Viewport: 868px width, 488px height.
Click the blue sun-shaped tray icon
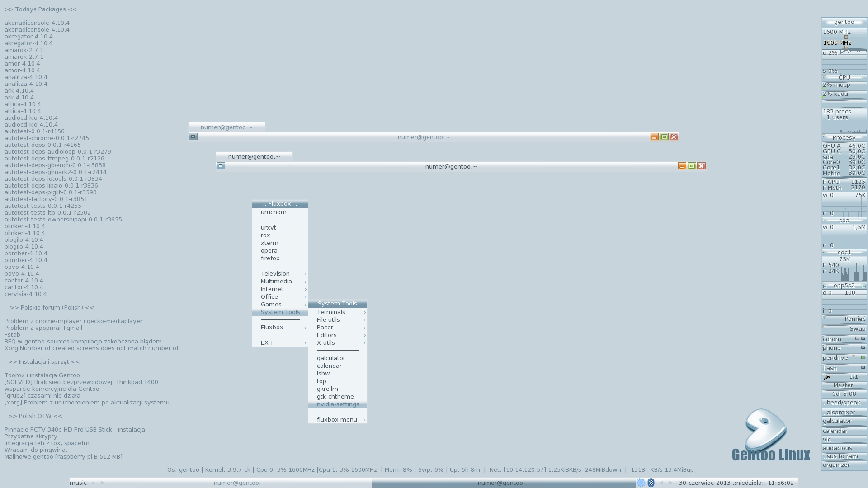[641, 483]
